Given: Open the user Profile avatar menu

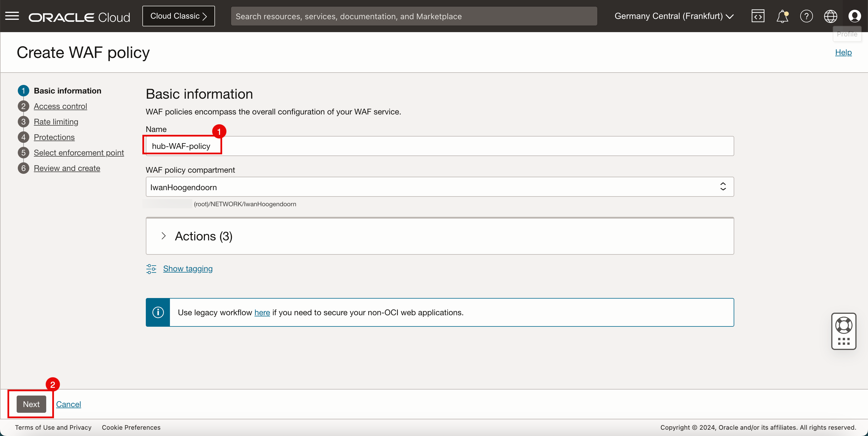Looking at the screenshot, I should pyautogui.click(x=855, y=16).
